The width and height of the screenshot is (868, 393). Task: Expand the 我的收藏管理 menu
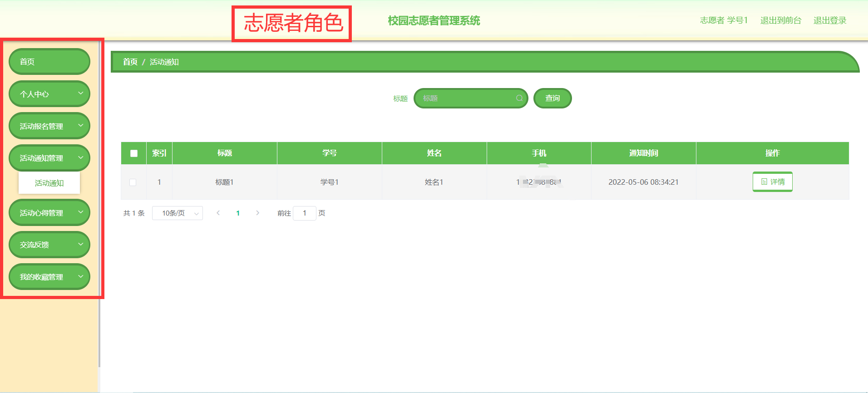click(x=49, y=277)
